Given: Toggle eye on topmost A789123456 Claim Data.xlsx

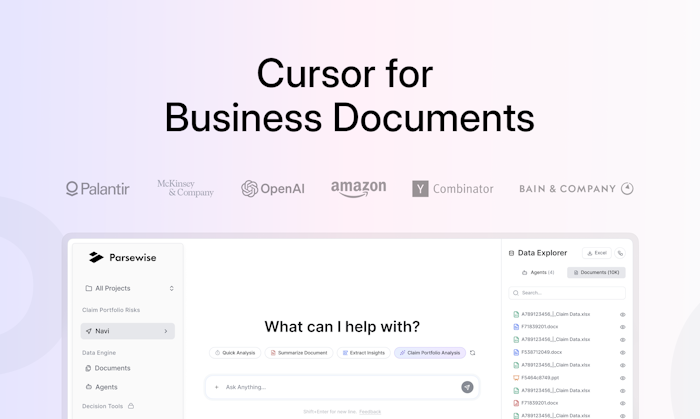Looking at the screenshot, I should [x=622, y=315].
